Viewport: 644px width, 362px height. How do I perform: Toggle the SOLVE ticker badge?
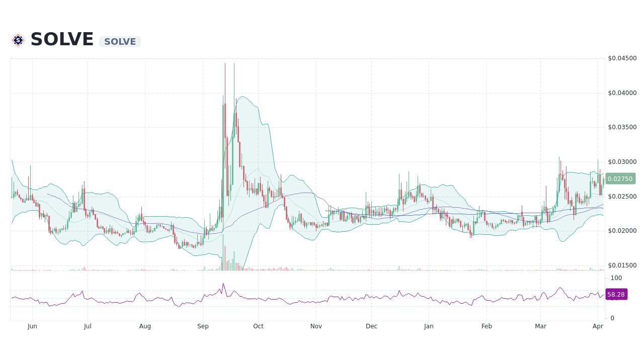(119, 41)
